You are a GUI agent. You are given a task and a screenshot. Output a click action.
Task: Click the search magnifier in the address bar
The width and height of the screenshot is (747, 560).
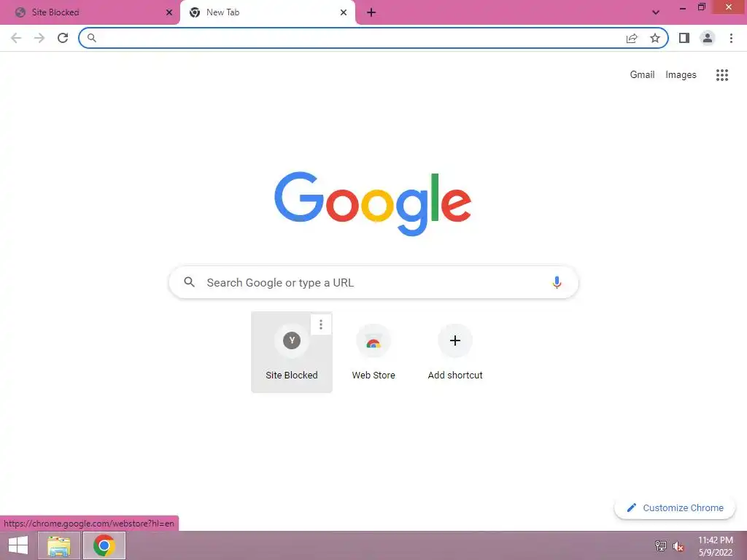(x=92, y=38)
